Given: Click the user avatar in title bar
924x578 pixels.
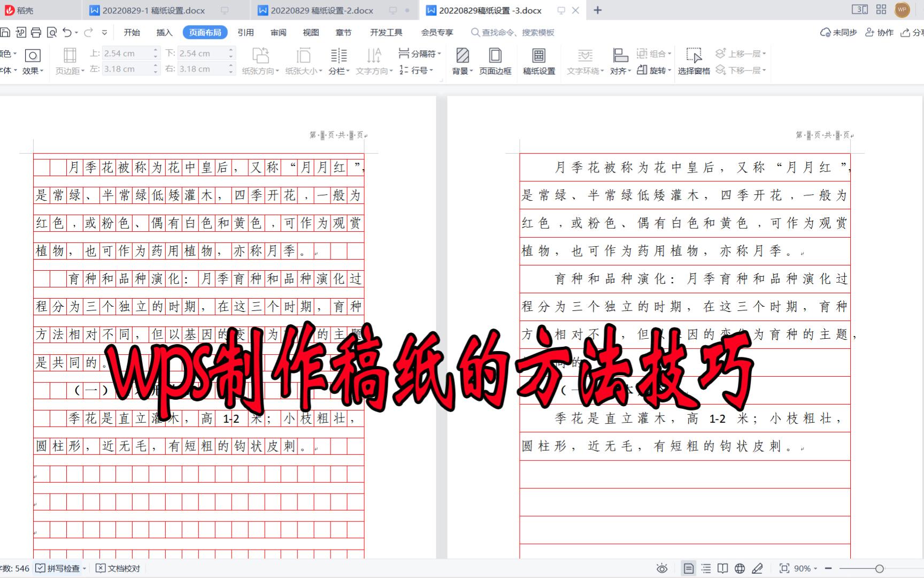Looking at the screenshot, I should (902, 10).
